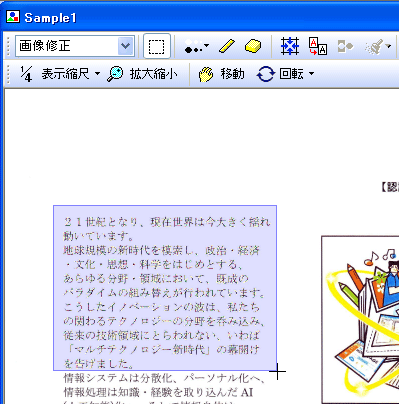Open the 回転 dropdown arrow

tap(311, 74)
